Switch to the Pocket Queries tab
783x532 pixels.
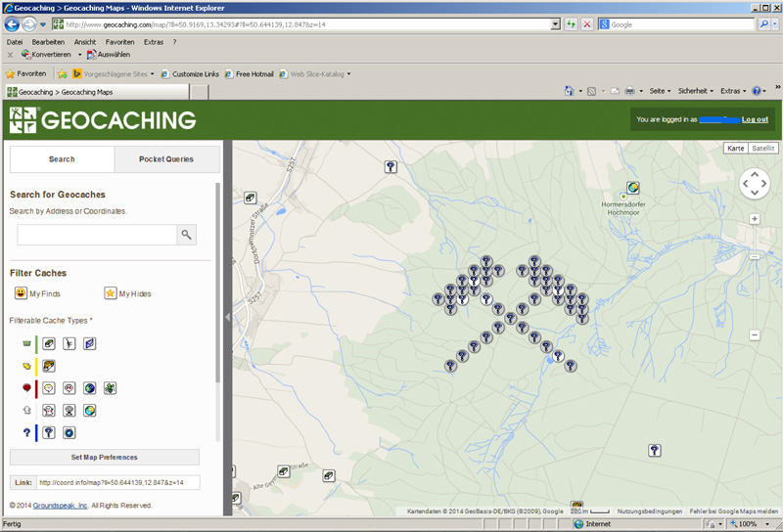pos(166,159)
